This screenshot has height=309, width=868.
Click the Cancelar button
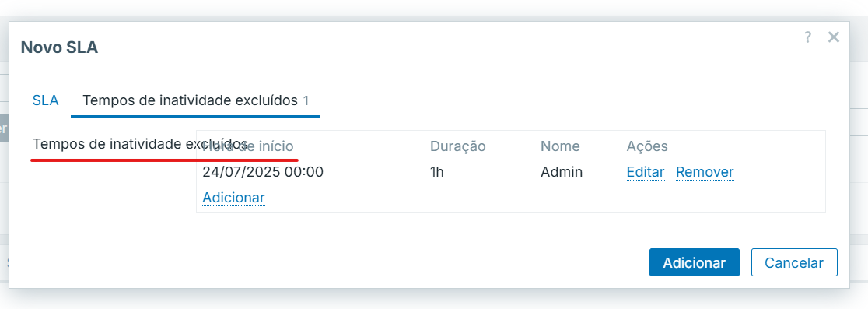[794, 262]
